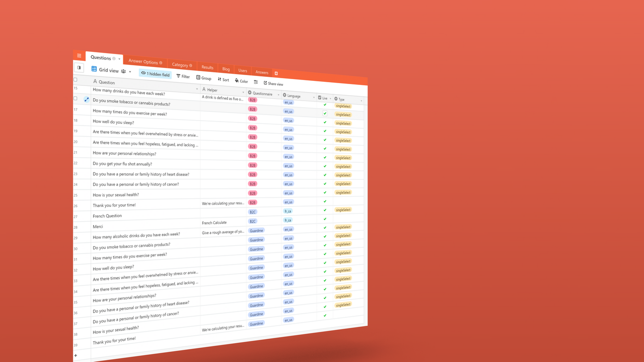The width and height of the screenshot is (644, 362).
Task: Click the Share view button
Action: 273,84
